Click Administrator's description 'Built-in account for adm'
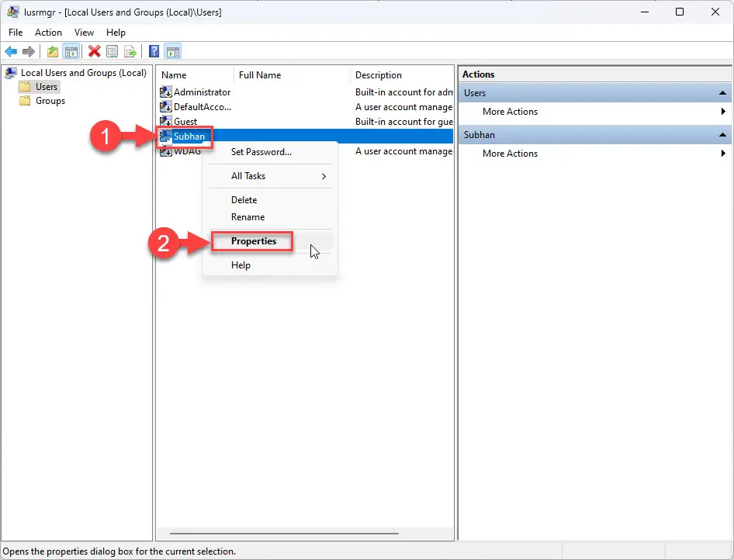The width and height of the screenshot is (734, 560). pos(404,92)
